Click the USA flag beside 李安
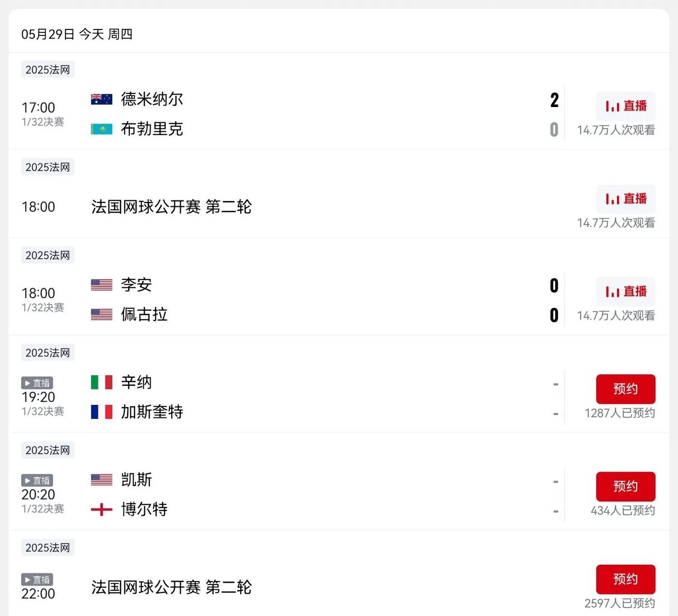 click(x=102, y=285)
